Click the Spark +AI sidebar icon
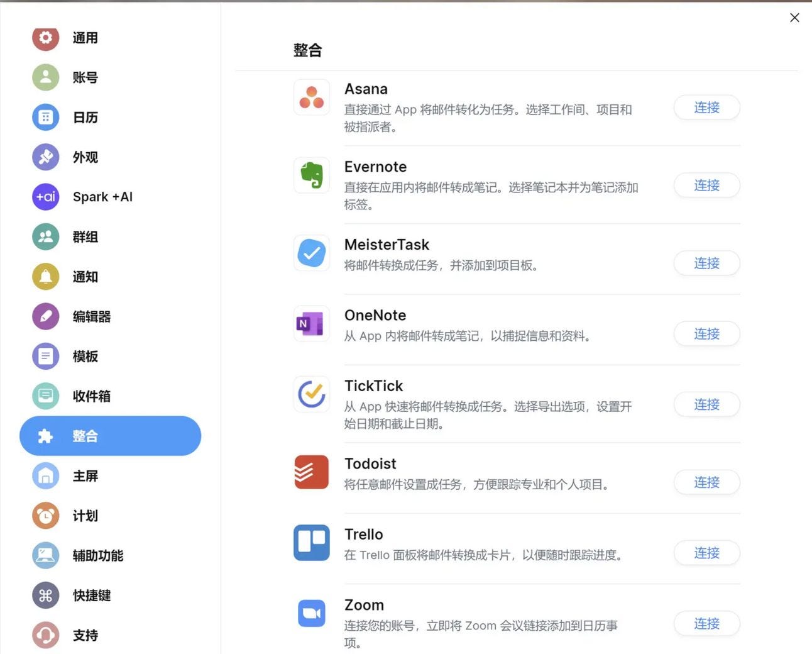812x654 pixels. click(x=45, y=197)
